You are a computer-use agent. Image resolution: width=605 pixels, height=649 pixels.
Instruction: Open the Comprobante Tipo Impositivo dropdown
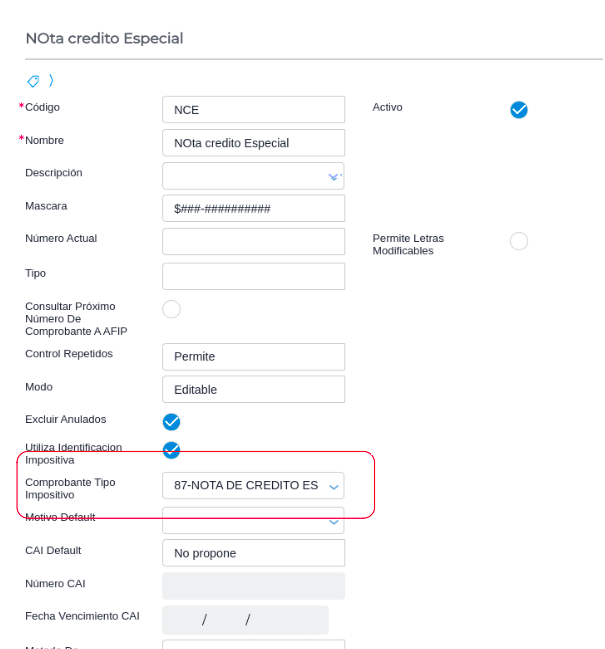point(334,486)
